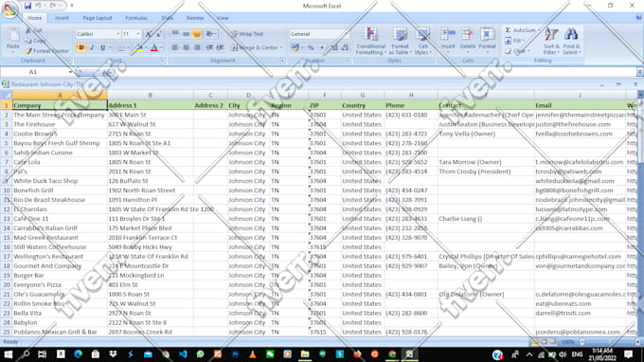
Task: Toggle Underline formatting
Action: 103,47
